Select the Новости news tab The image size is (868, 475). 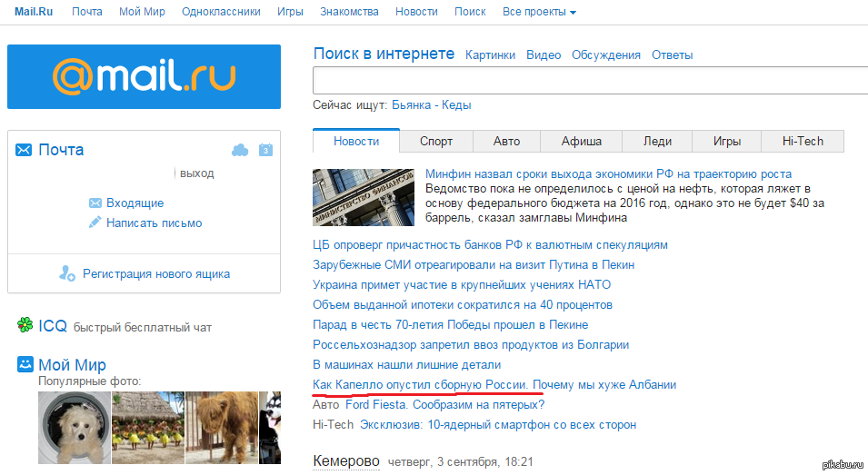[x=356, y=141]
